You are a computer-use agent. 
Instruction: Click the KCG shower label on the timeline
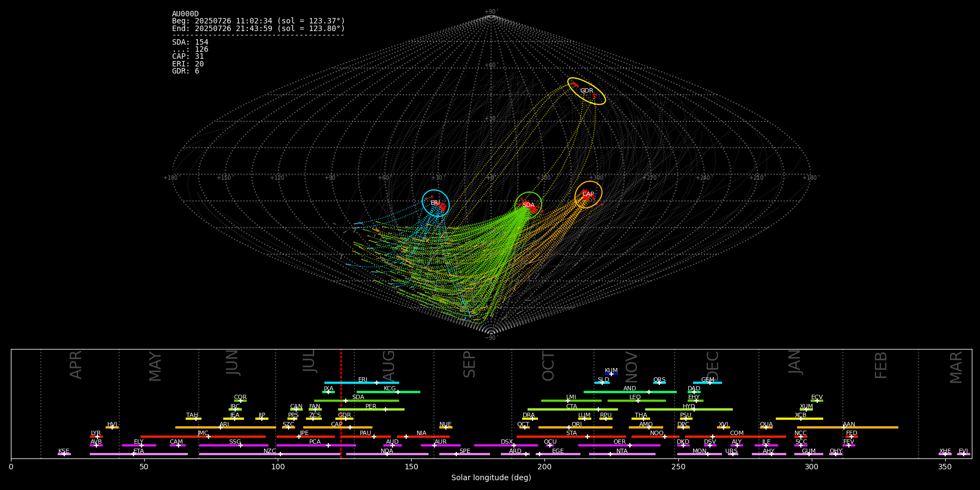click(x=390, y=389)
